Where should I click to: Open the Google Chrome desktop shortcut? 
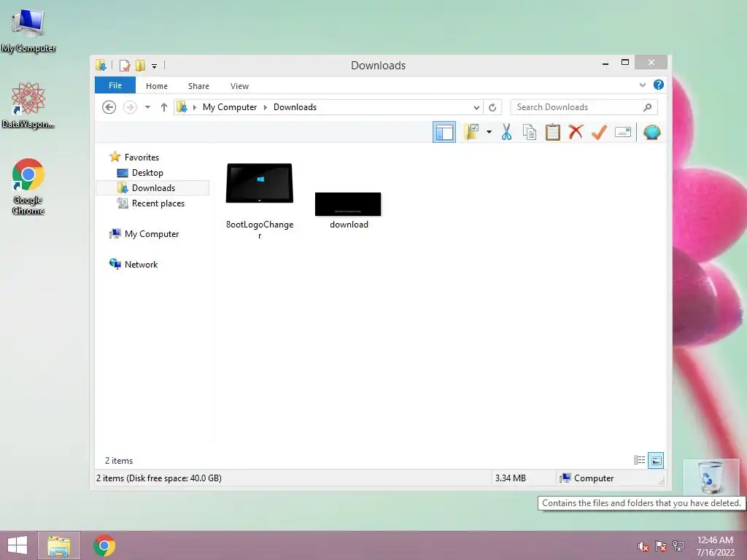(28, 186)
